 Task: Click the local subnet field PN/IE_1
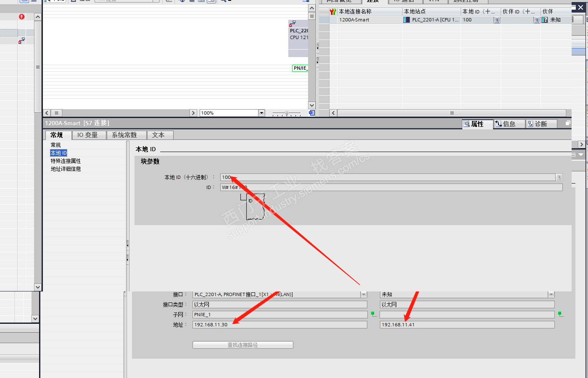[x=280, y=315]
